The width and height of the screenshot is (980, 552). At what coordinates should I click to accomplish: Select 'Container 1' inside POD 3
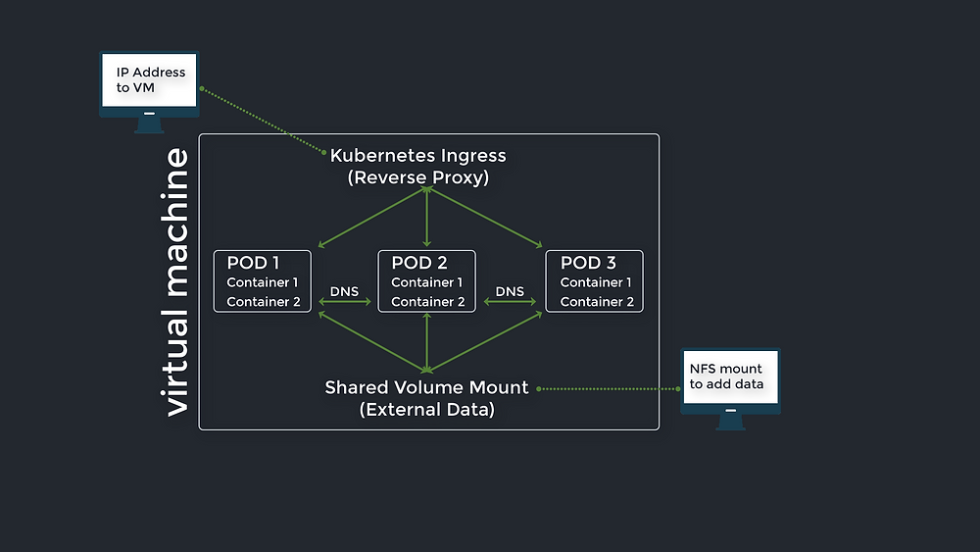[596, 282]
